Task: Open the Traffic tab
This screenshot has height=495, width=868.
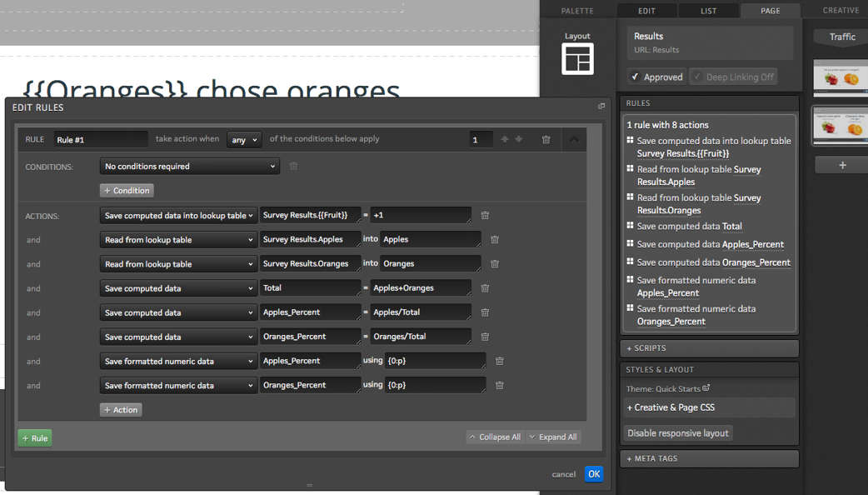Action: coord(842,37)
